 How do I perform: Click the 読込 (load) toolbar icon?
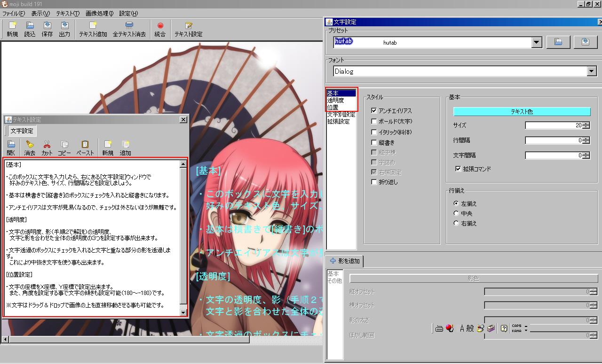click(x=30, y=26)
